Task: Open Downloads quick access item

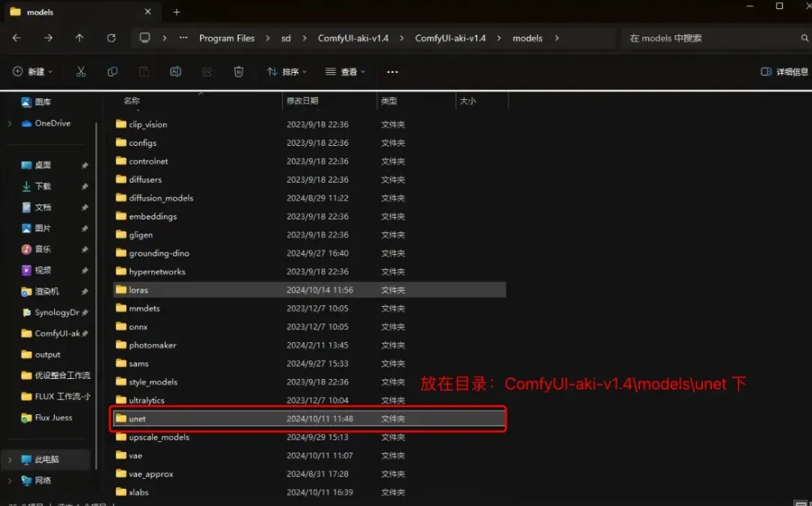Action: pos(36,186)
